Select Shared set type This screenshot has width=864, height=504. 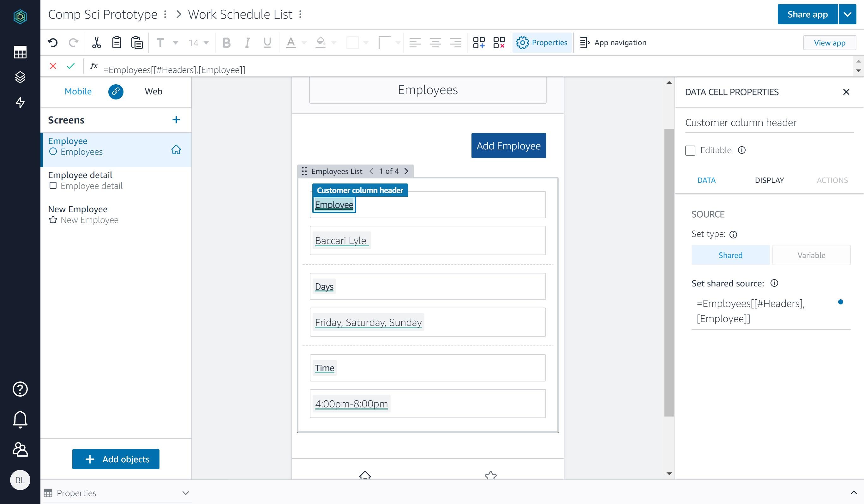pos(730,255)
